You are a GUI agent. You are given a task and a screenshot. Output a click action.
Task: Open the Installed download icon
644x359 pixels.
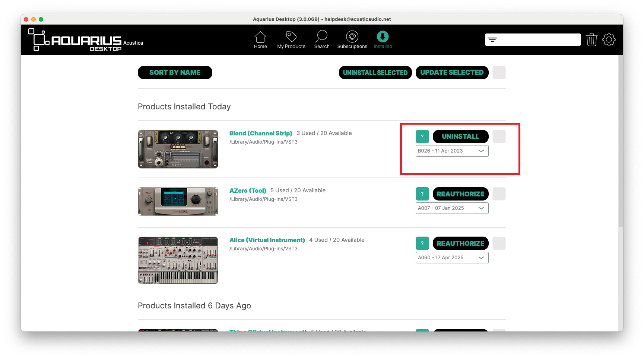click(383, 36)
